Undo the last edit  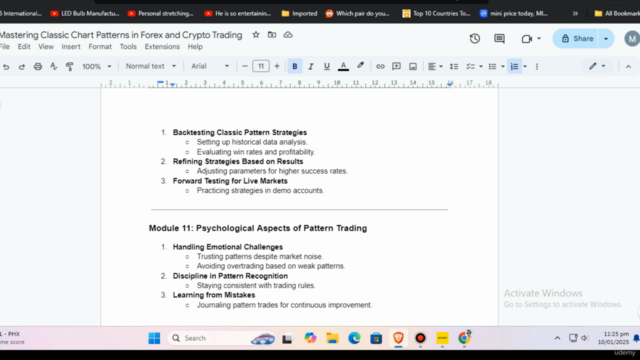tap(6, 67)
